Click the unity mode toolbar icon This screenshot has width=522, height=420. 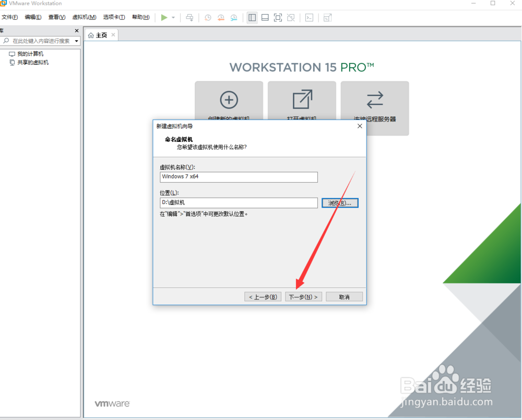tap(291, 18)
